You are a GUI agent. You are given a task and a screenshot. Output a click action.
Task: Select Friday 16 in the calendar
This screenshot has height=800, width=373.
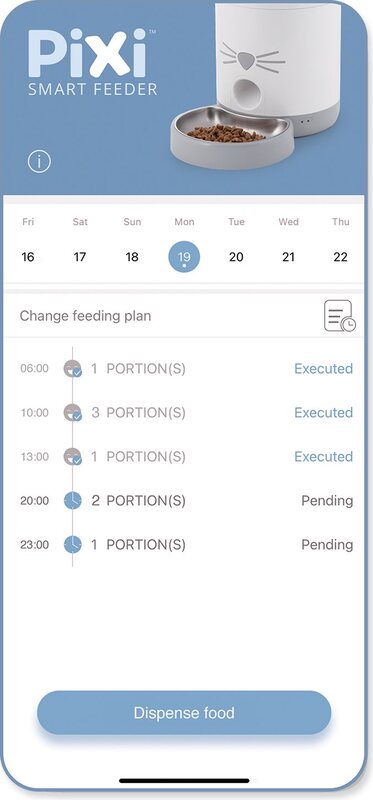[28, 257]
